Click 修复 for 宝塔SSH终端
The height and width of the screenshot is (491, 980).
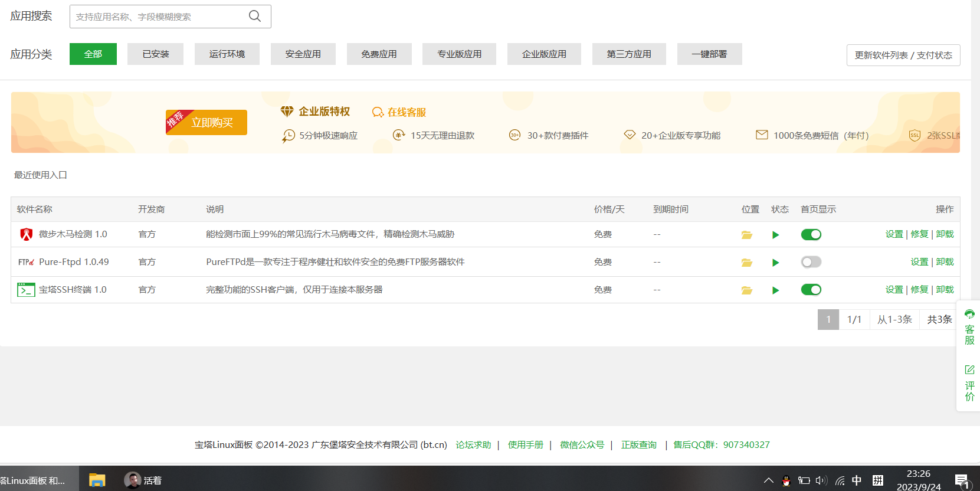920,290
